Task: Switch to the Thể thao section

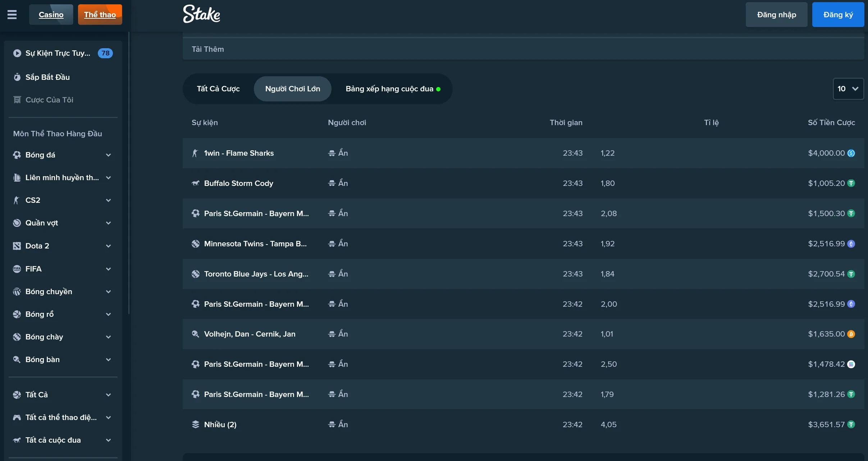Action: [x=100, y=15]
